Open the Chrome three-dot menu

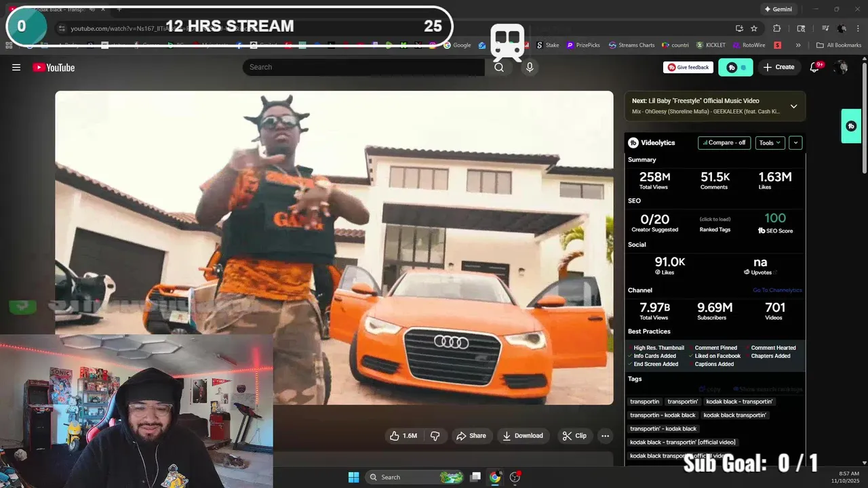856,28
